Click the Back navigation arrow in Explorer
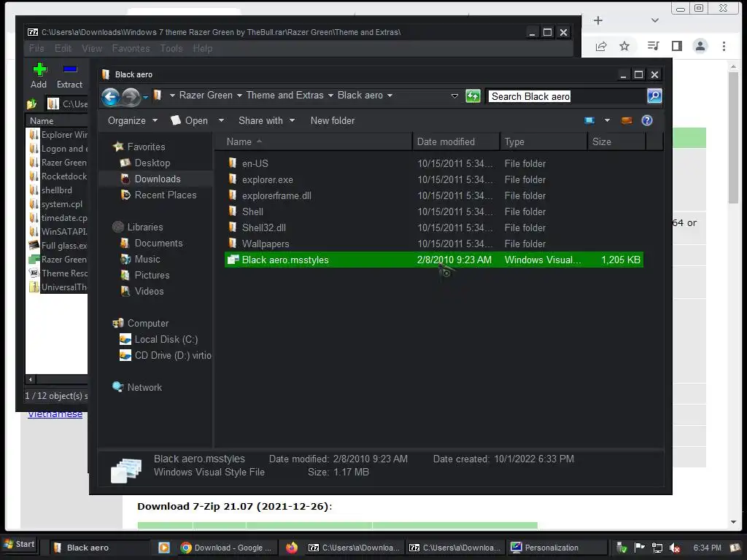The height and width of the screenshot is (560, 747). point(111,97)
